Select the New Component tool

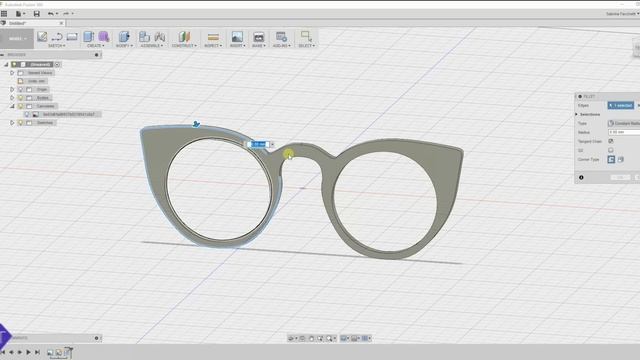(x=144, y=37)
